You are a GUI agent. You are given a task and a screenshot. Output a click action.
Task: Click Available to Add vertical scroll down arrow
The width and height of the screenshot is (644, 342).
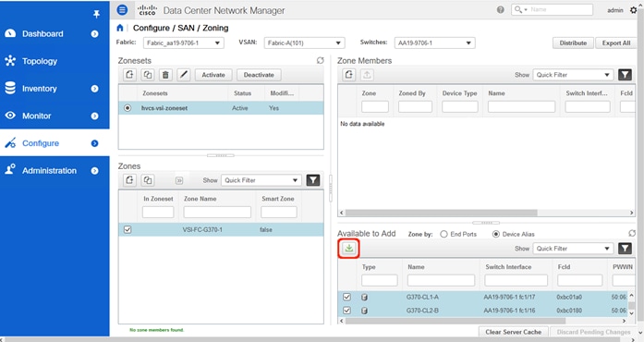click(x=632, y=313)
